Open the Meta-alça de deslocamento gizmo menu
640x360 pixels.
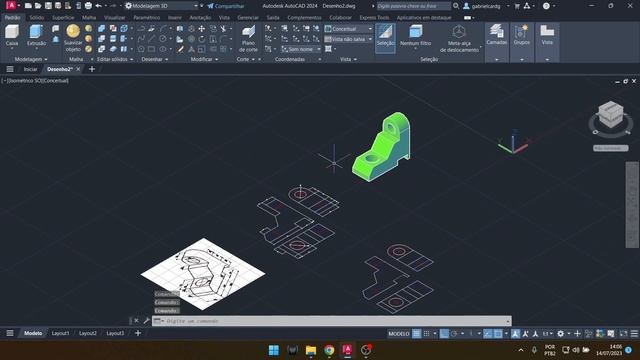459,38
